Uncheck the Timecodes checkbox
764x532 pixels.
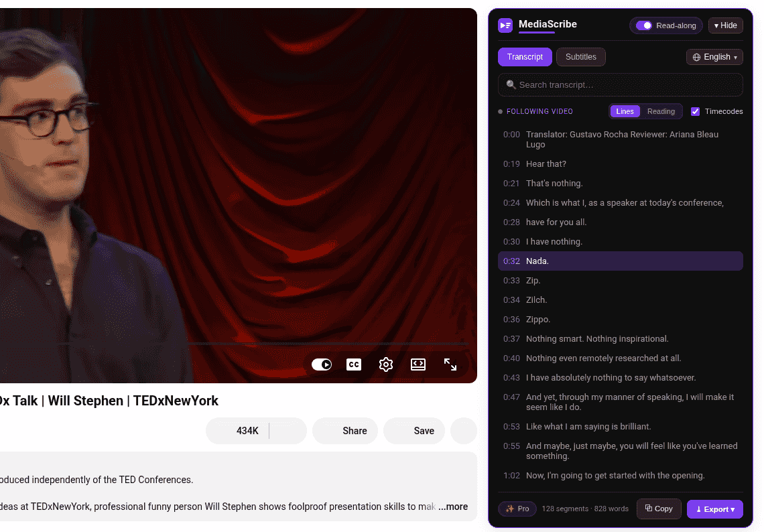pyautogui.click(x=695, y=112)
